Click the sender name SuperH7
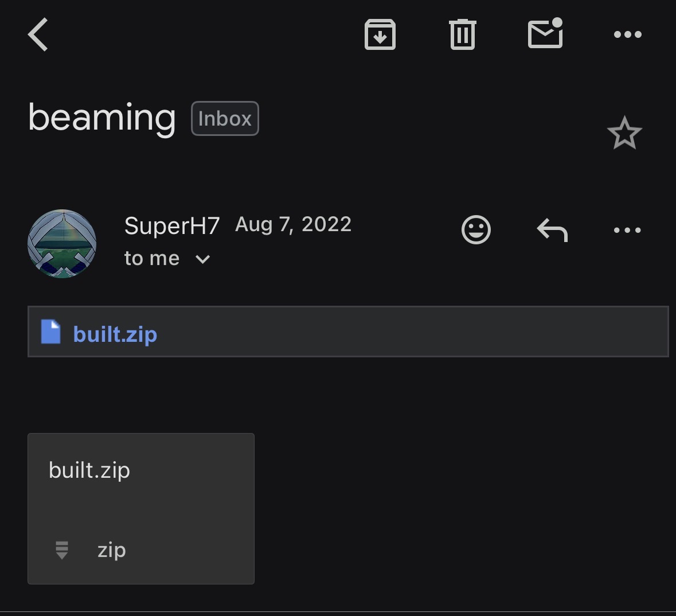 pyautogui.click(x=172, y=225)
